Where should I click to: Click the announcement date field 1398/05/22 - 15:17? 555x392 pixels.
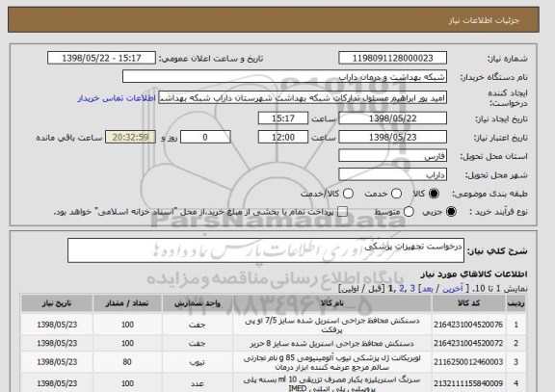point(101,58)
